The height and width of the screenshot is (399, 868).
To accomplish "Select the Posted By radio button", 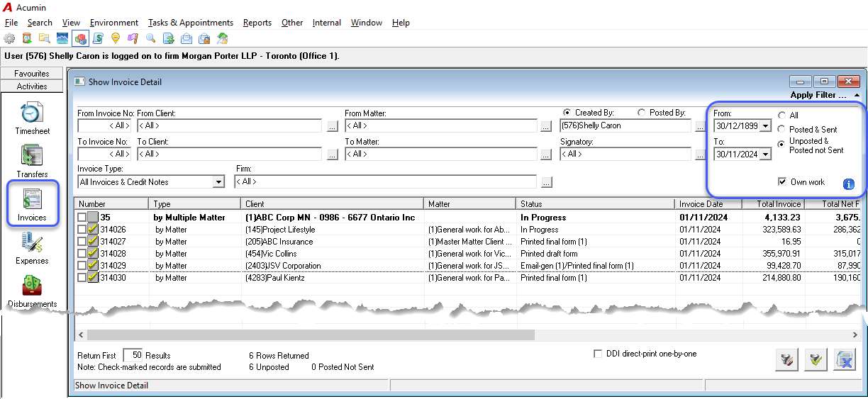I will point(642,113).
